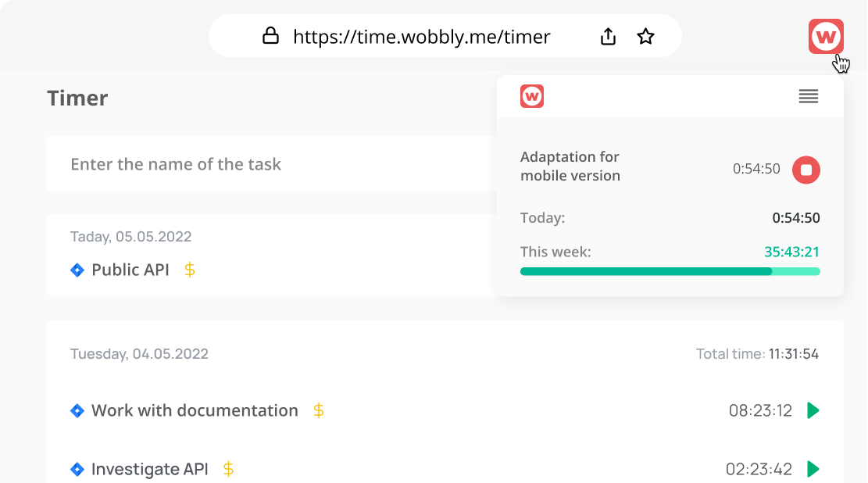868x483 pixels.
Task: Start timer for Investigate API
Action: tap(813, 469)
